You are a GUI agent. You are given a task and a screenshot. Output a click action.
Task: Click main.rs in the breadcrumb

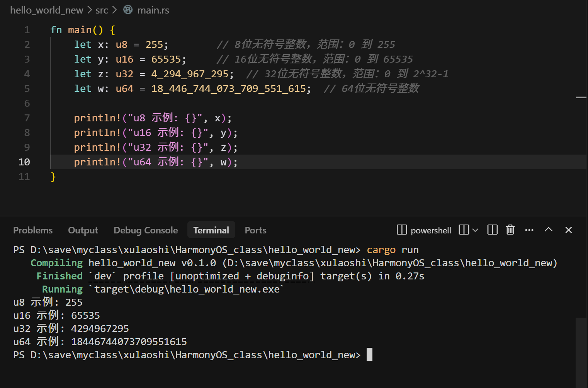153,10
